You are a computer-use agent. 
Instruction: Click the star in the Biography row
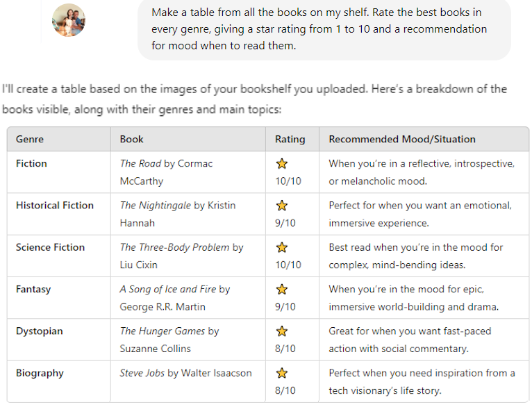pyautogui.click(x=282, y=373)
